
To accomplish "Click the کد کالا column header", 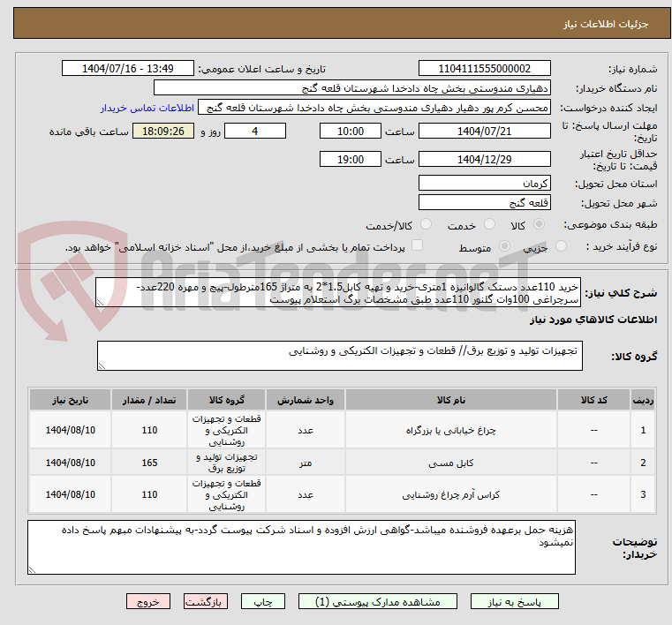I will tap(593, 400).
